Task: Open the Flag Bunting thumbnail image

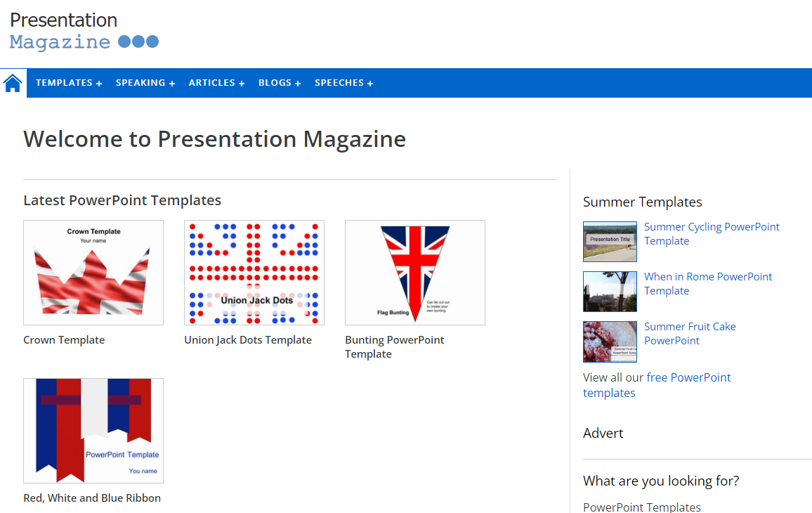Action: pos(415,273)
